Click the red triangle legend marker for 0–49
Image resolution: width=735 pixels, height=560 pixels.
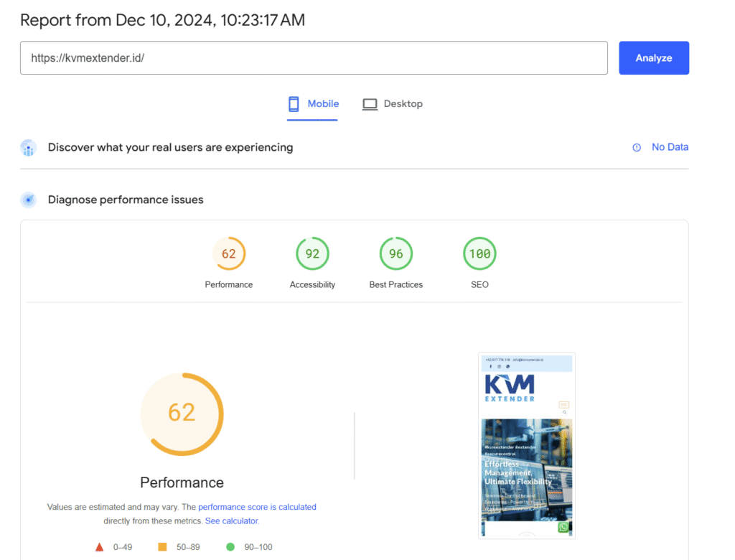(x=100, y=546)
